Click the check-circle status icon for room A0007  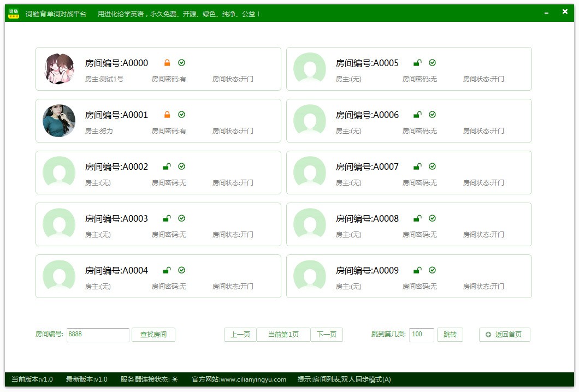pyautogui.click(x=432, y=167)
